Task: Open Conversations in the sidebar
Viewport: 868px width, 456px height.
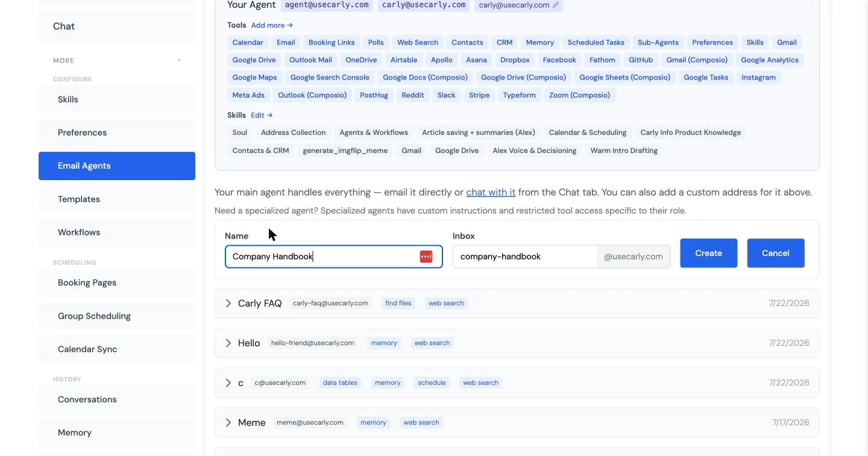Action: (117, 399)
